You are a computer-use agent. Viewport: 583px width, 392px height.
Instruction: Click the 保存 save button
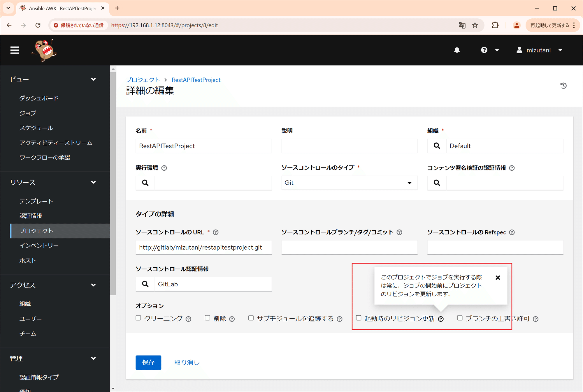coord(148,362)
